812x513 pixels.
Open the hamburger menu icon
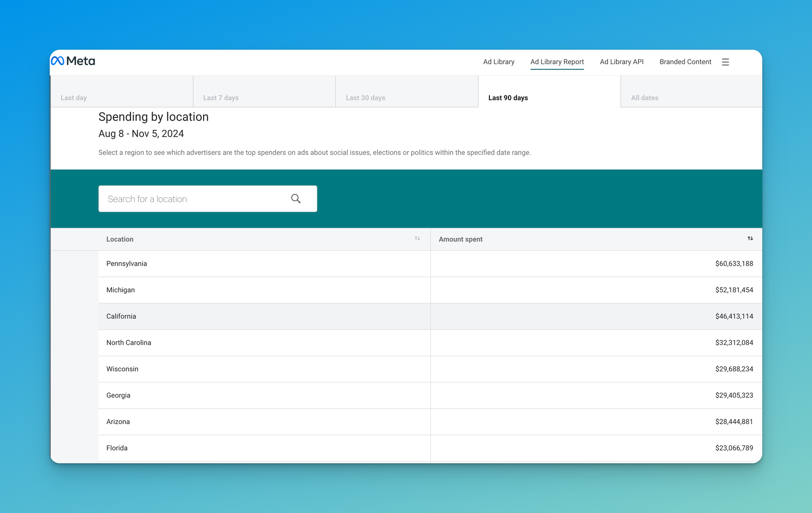[x=726, y=62]
